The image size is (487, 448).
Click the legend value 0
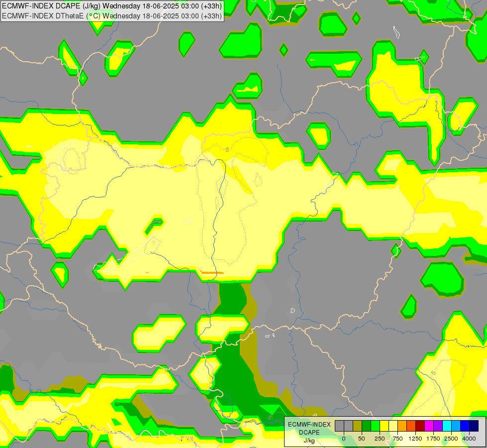[x=344, y=439]
